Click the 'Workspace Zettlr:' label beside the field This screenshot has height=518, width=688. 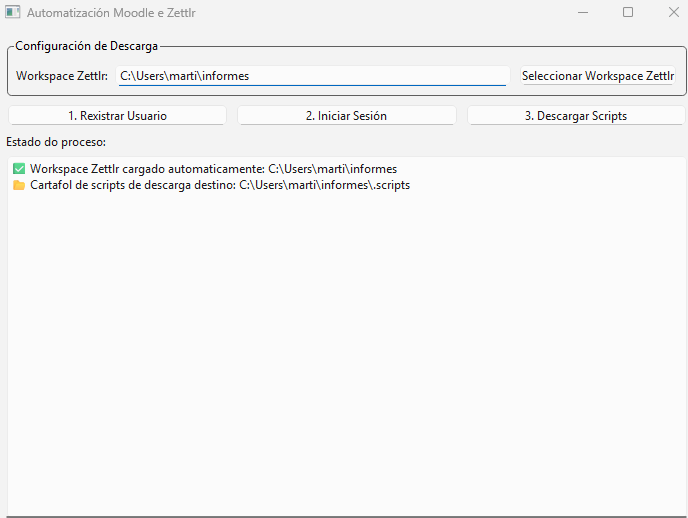click(x=62, y=76)
